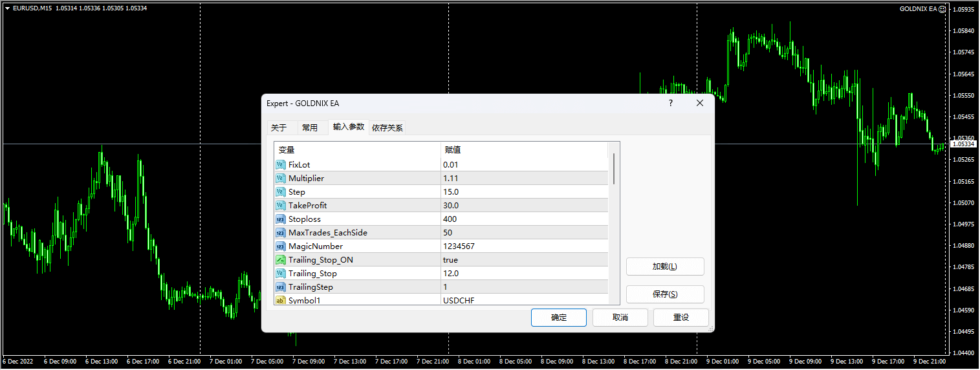Switch to the 依存关系 tab
The image size is (980, 370).
[387, 128]
